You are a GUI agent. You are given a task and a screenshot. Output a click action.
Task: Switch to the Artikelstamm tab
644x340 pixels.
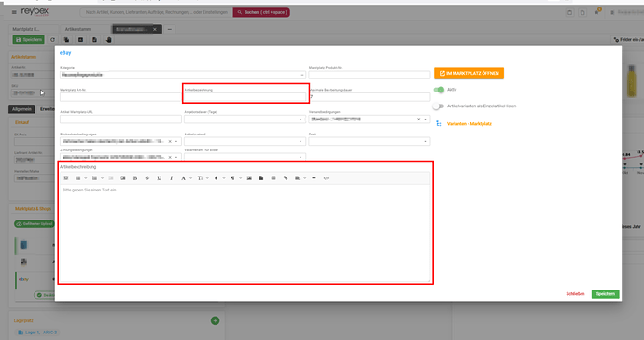pos(78,29)
